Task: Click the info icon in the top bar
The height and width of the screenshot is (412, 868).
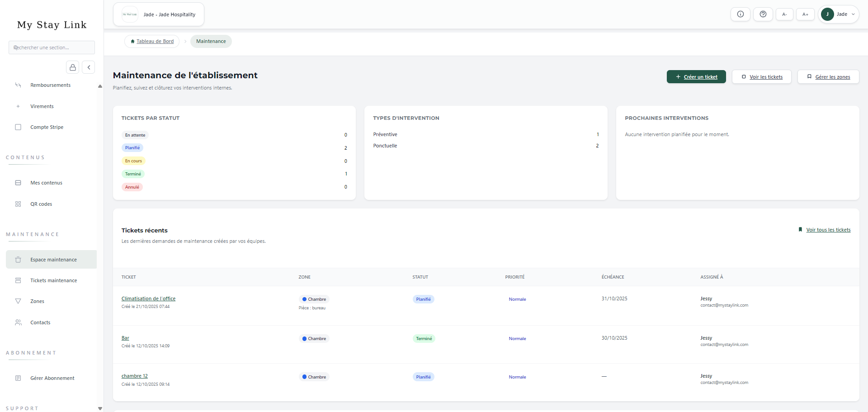Action: coord(740,14)
